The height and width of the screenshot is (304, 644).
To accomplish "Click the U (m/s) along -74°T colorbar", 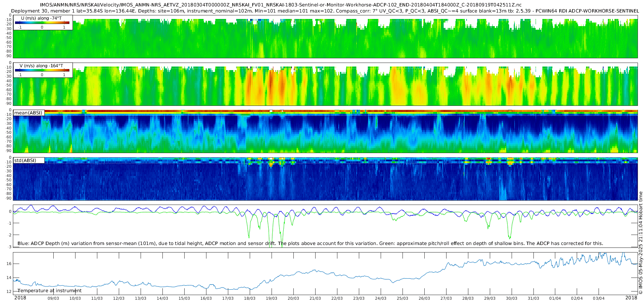I will [42, 23].
